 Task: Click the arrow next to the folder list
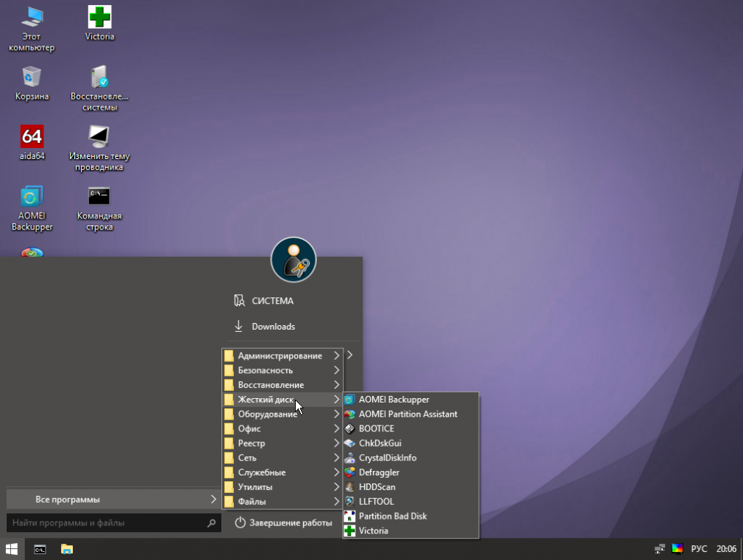(349, 355)
